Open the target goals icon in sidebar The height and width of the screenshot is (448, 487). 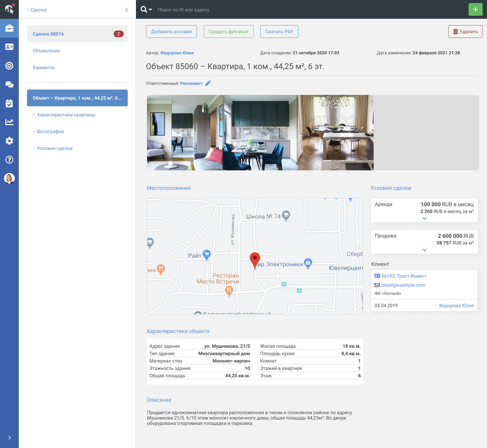coord(9,66)
